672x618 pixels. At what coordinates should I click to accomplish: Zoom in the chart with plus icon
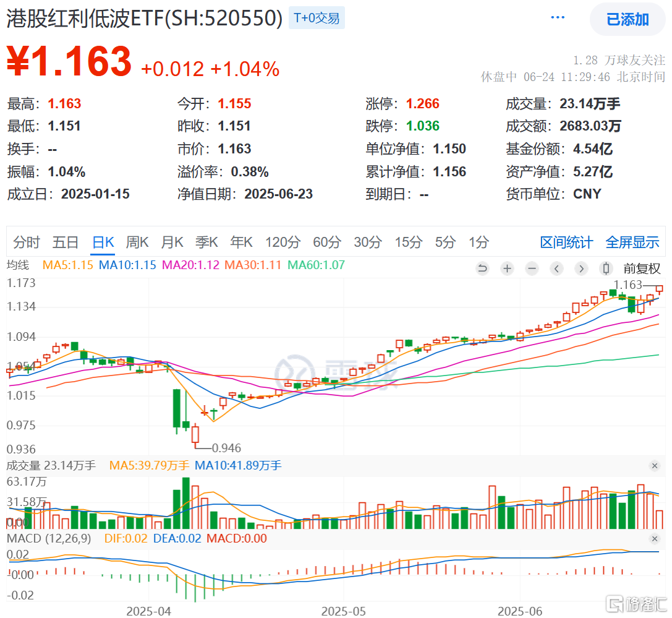click(x=507, y=269)
